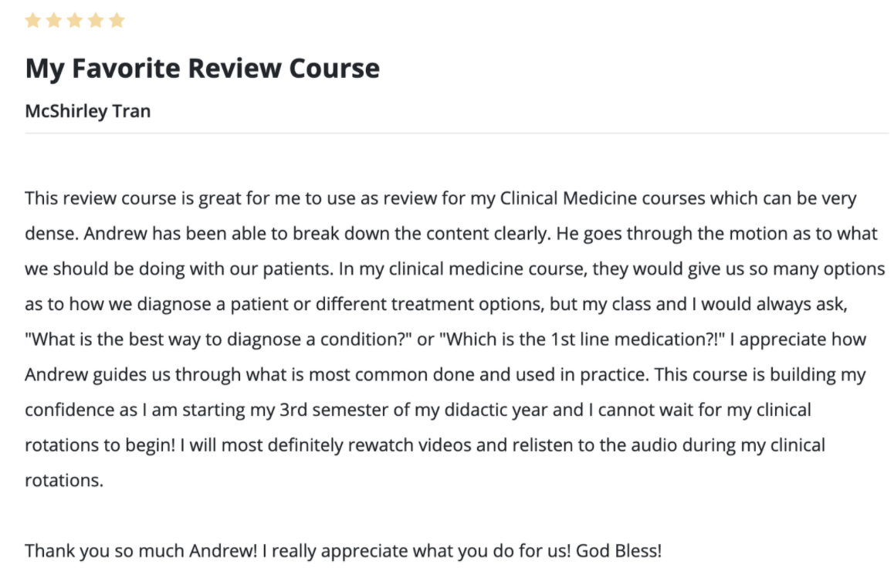894x588 pixels.
Task: Click the 'My Favorite Review Course' heading
Action: (202, 69)
